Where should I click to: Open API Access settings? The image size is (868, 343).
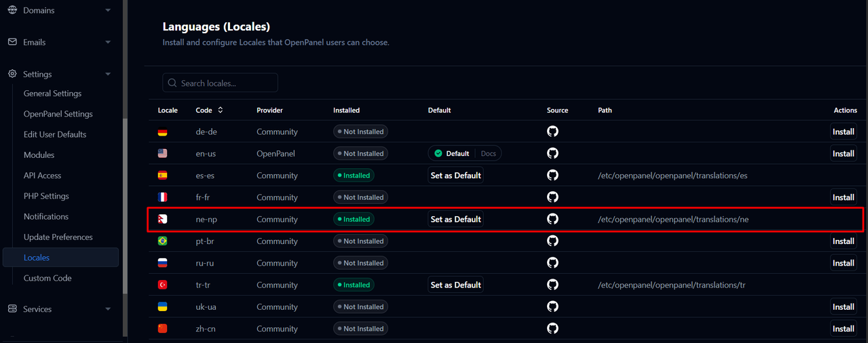click(x=42, y=176)
